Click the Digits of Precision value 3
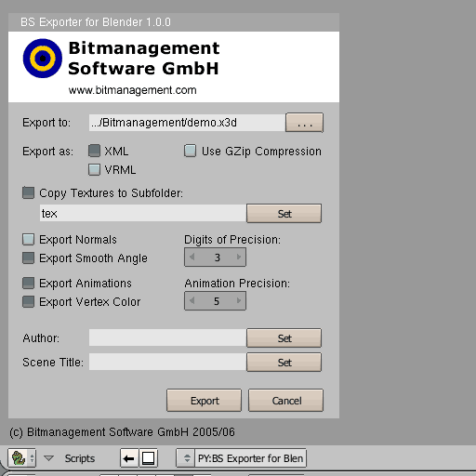Viewport: 476px width, 476px height. pyautogui.click(x=218, y=258)
